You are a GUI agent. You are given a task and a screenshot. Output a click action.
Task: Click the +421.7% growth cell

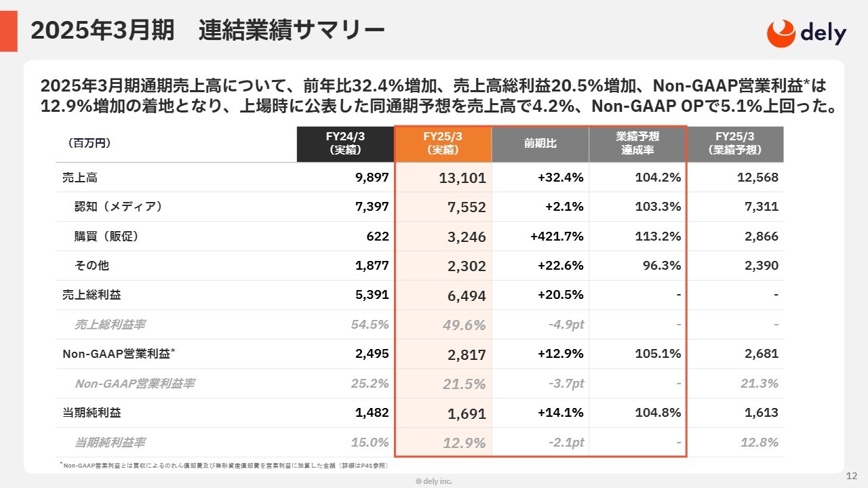pos(557,237)
